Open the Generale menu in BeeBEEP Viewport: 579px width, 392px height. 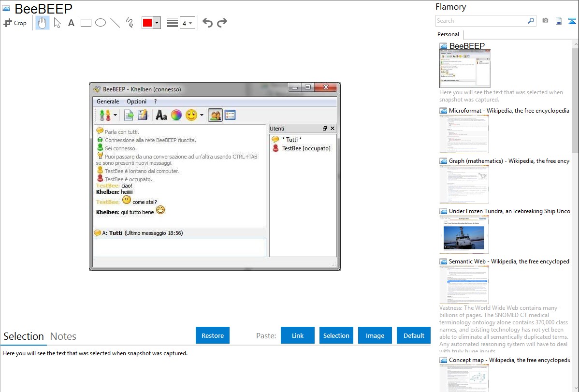tap(108, 101)
